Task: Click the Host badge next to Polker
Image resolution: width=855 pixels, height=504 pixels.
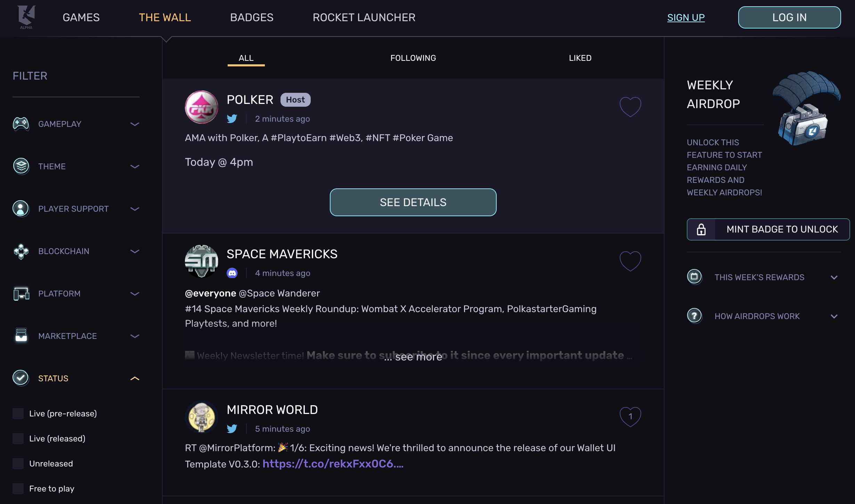Action: 295,100
